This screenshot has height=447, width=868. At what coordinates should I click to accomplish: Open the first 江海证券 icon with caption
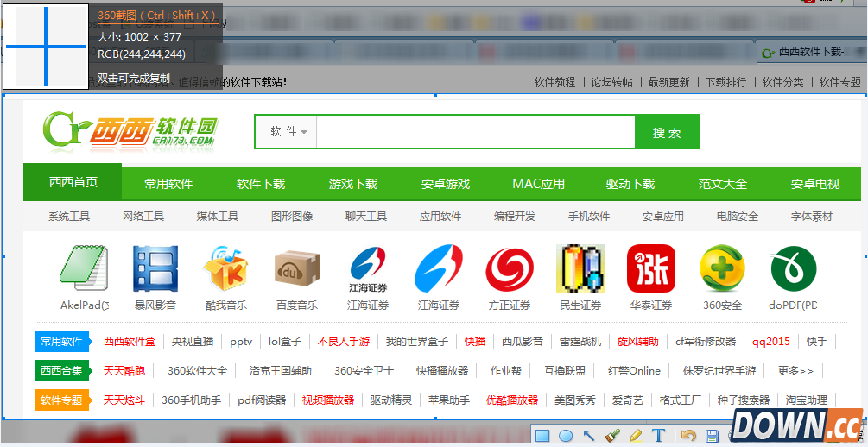click(x=368, y=269)
